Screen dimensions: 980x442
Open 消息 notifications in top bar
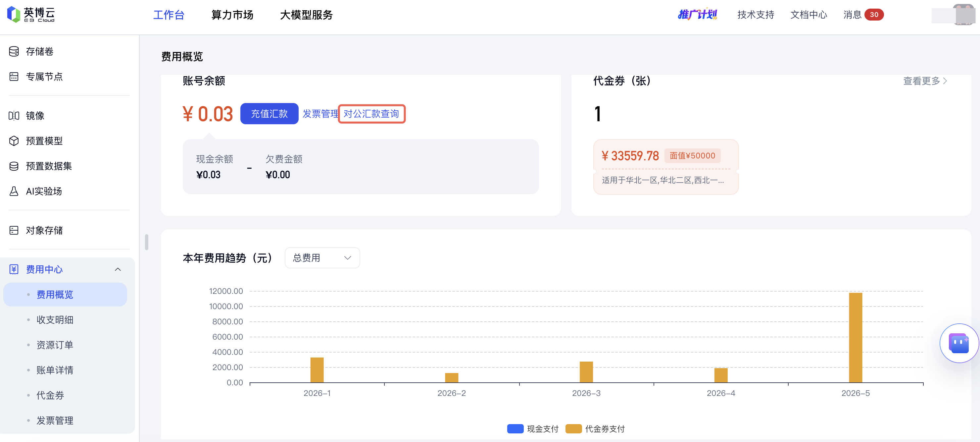tap(852, 15)
